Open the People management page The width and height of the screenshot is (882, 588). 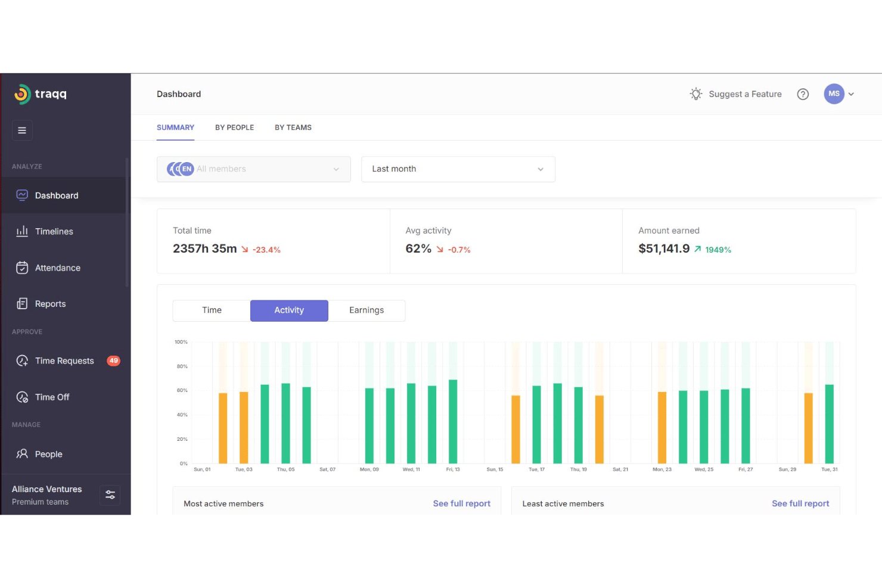pyautogui.click(x=64, y=454)
